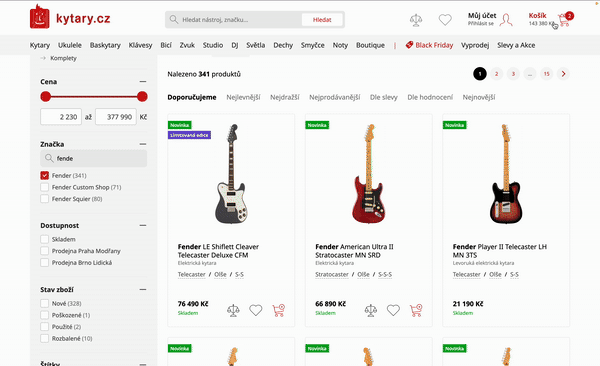The height and width of the screenshot is (366, 600).
Task: Sort by Dle slevy
Action: pos(383,97)
